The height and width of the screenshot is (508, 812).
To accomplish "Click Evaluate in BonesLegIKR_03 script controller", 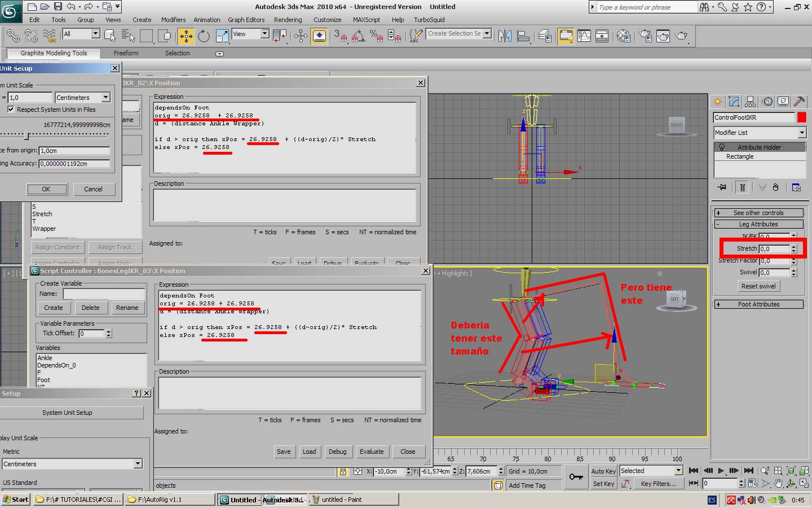I will tap(372, 452).
